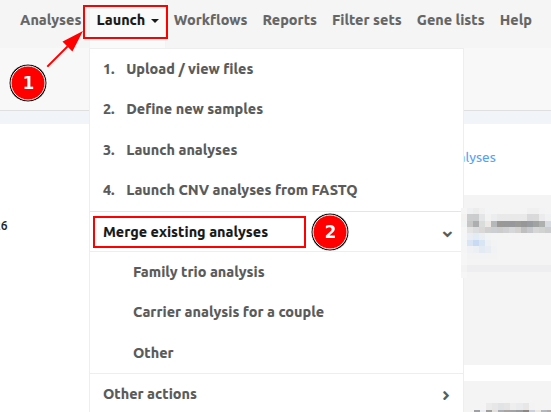The image size is (551, 412).
Task: Collapse Merge existing analyses chevron
Action: click(x=447, y=234)
